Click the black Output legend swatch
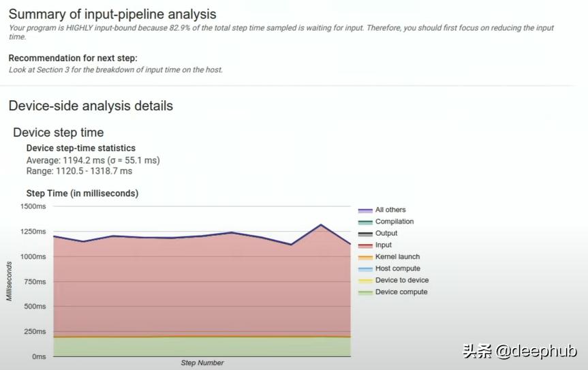 (x=365, y=234)
